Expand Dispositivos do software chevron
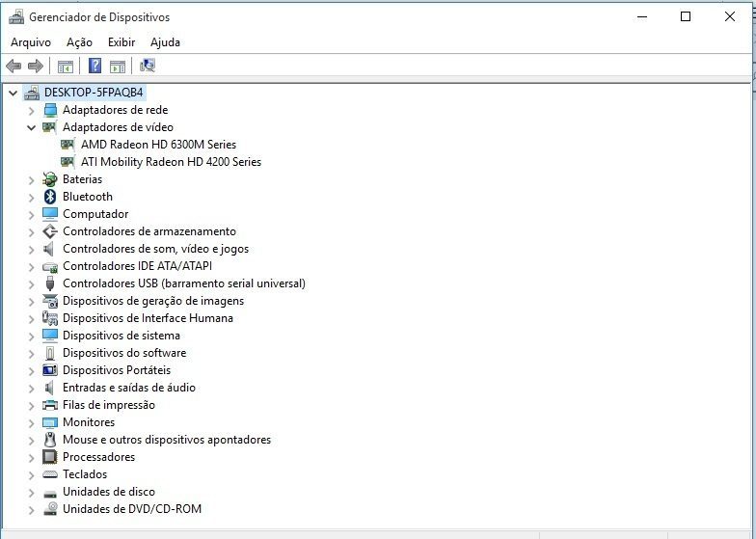The height and width of the screenshot is (539, 756). click(32, 353)
